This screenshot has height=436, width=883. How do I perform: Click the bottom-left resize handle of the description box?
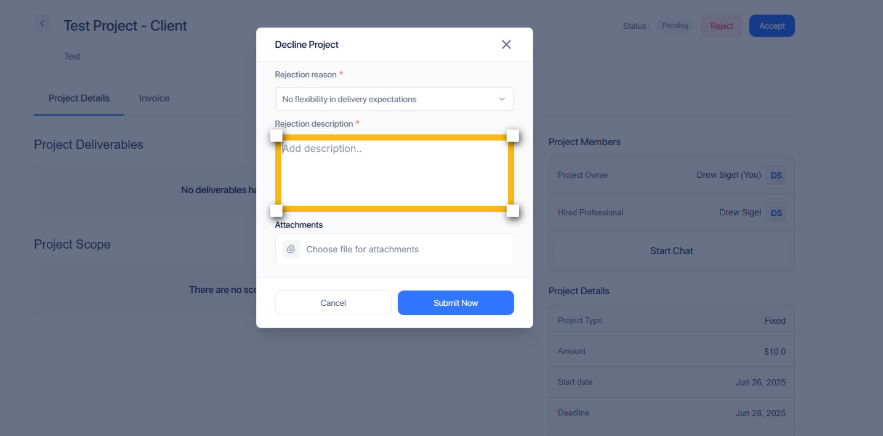click(x=276, y=210)
